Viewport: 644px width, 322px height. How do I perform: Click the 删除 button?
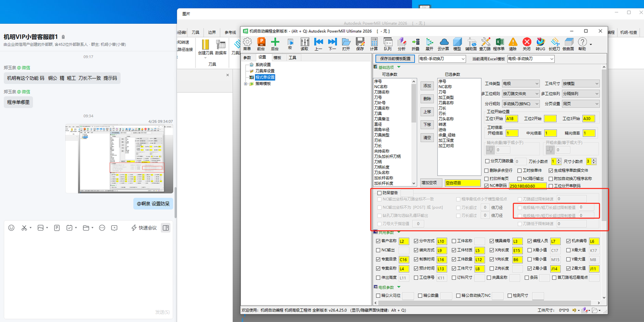point(427,99)
